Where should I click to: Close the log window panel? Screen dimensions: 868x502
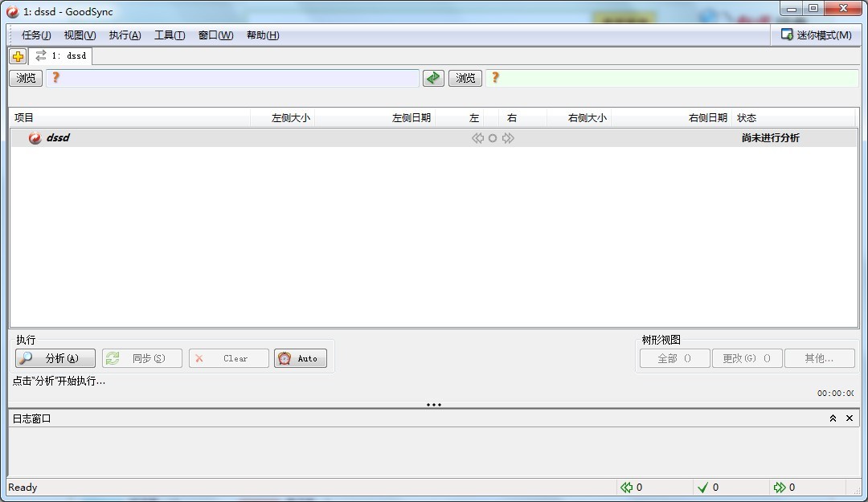[x=850, y=418]
